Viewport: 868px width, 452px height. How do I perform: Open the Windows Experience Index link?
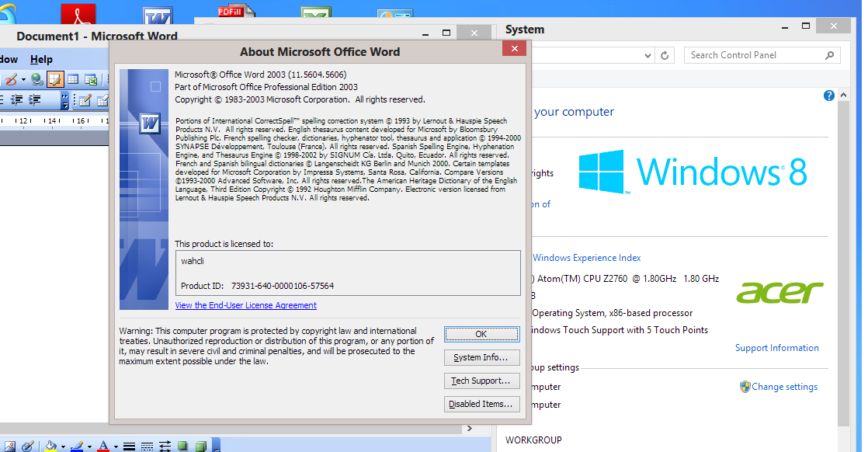coord(587,258)
